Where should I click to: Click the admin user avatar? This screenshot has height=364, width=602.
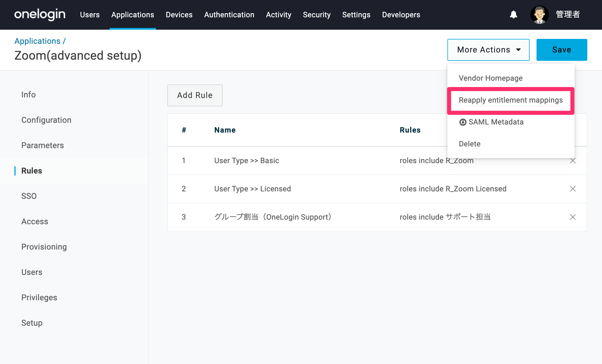tap(539, 15)
